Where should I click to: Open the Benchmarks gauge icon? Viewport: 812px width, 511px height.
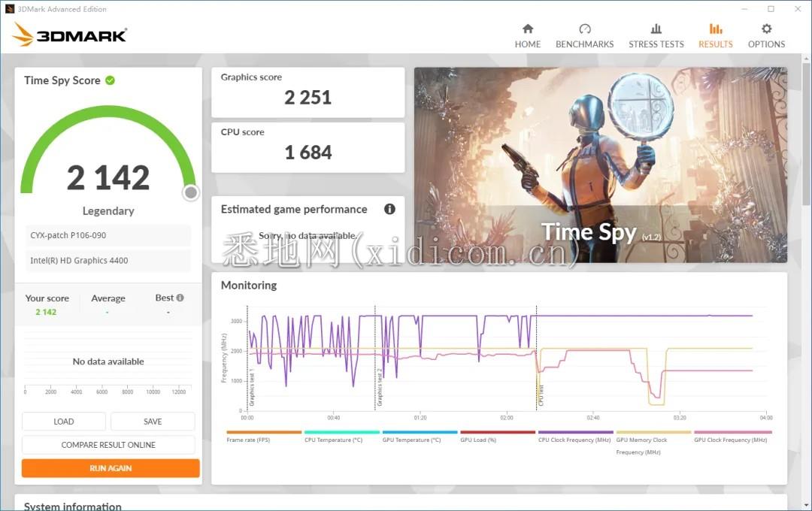pos(584,29)
